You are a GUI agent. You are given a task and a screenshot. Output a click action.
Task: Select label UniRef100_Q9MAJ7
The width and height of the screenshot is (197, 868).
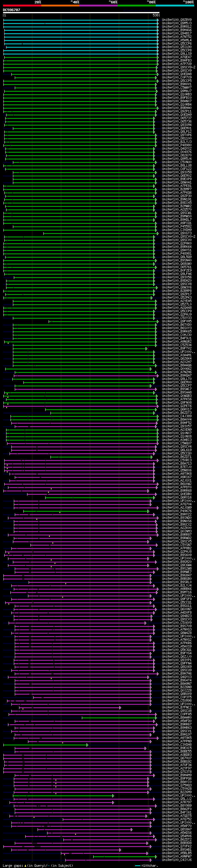point(177,91)
